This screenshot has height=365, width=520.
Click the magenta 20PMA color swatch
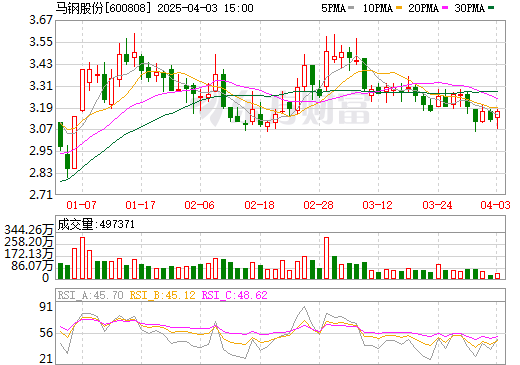[445, 7]
